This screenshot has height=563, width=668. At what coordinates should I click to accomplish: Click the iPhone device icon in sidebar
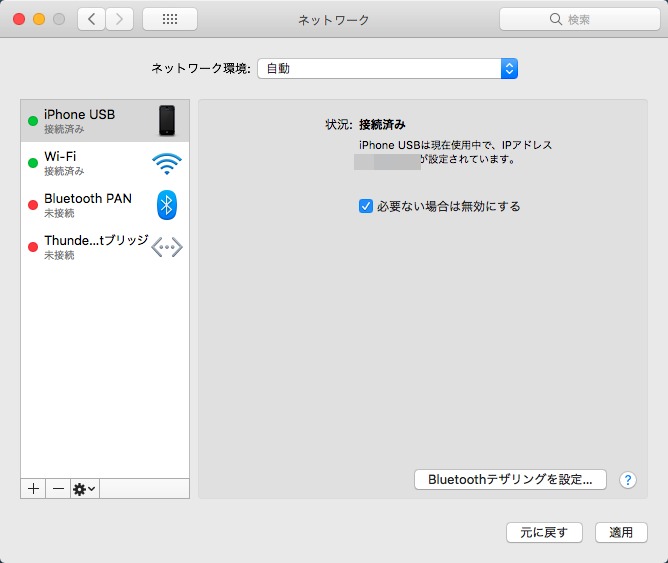[167, 120]
